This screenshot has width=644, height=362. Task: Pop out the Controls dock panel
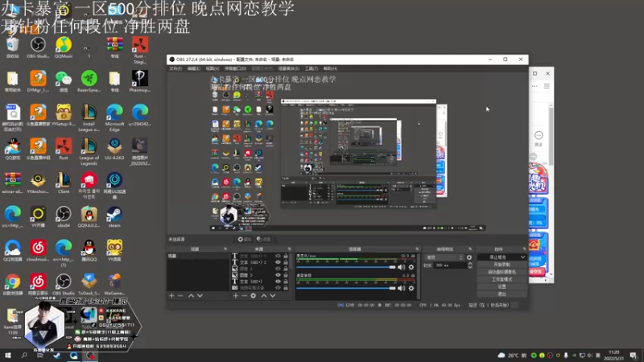pos(524,249)
